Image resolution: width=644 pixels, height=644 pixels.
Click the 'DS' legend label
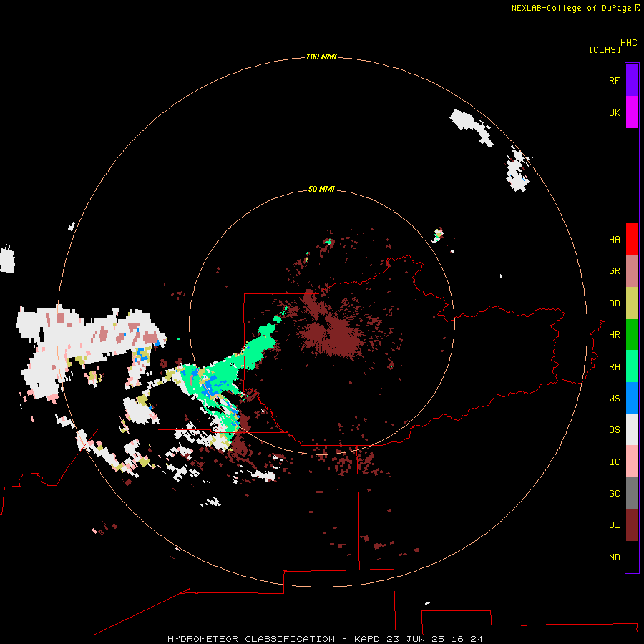click(615, 430)
